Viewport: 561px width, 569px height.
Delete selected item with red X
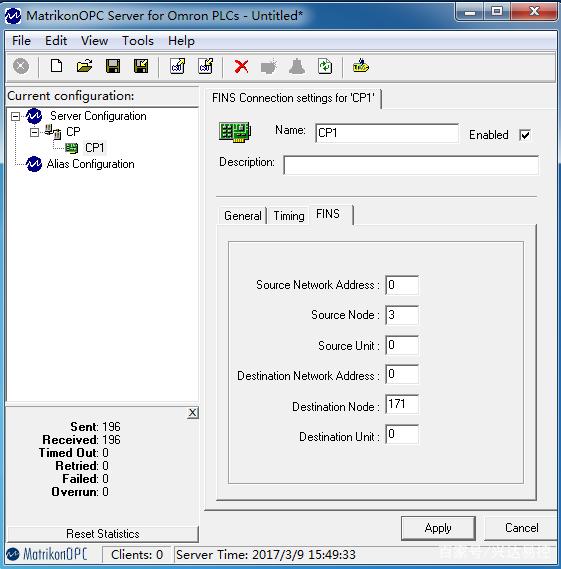(x=241, y=67)
